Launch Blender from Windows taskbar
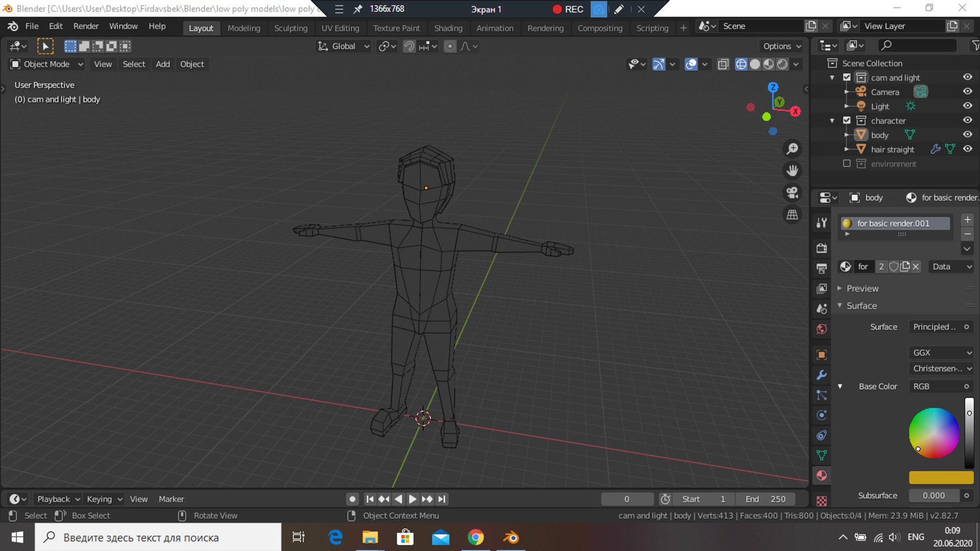The width and height of the screenshot is (980, 551). [511, 537]
